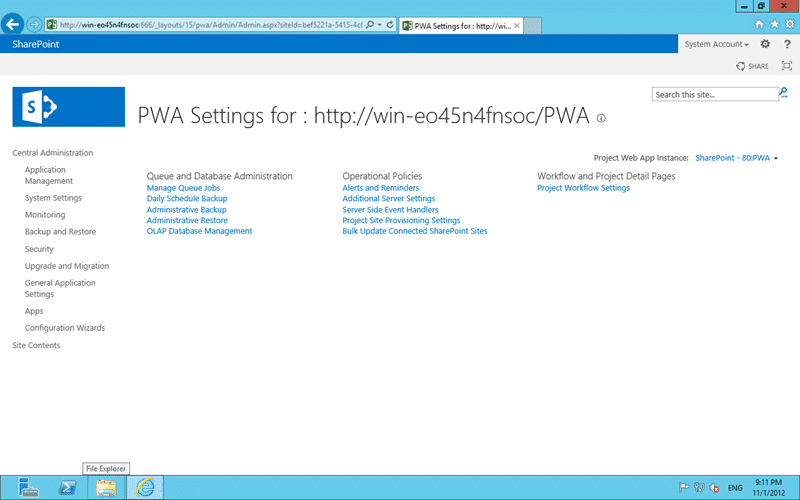Open Security in sidebar
The height and width of the screenshot is (500, 800).
pyautogui.click(x=39, y=249)
